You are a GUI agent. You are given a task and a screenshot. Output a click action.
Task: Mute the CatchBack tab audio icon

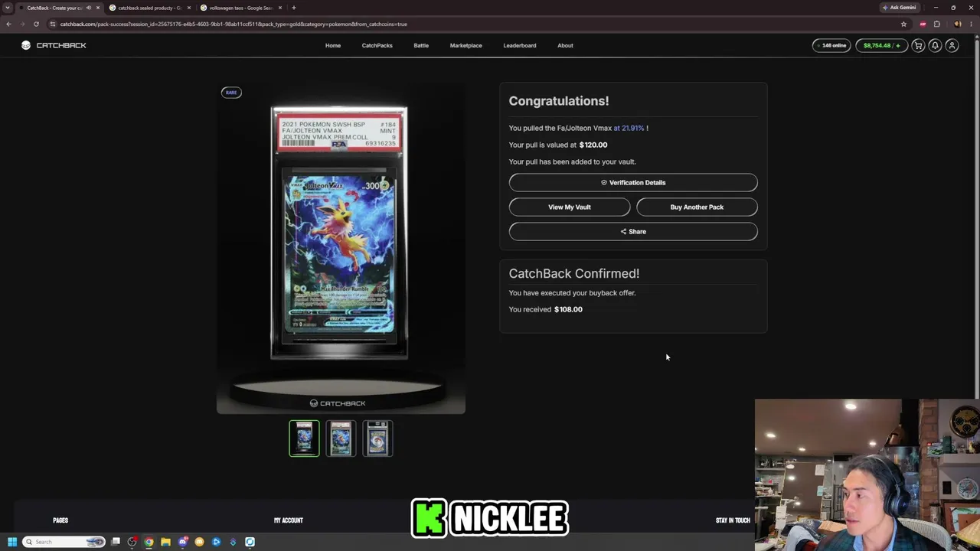[x=89, y=8]
